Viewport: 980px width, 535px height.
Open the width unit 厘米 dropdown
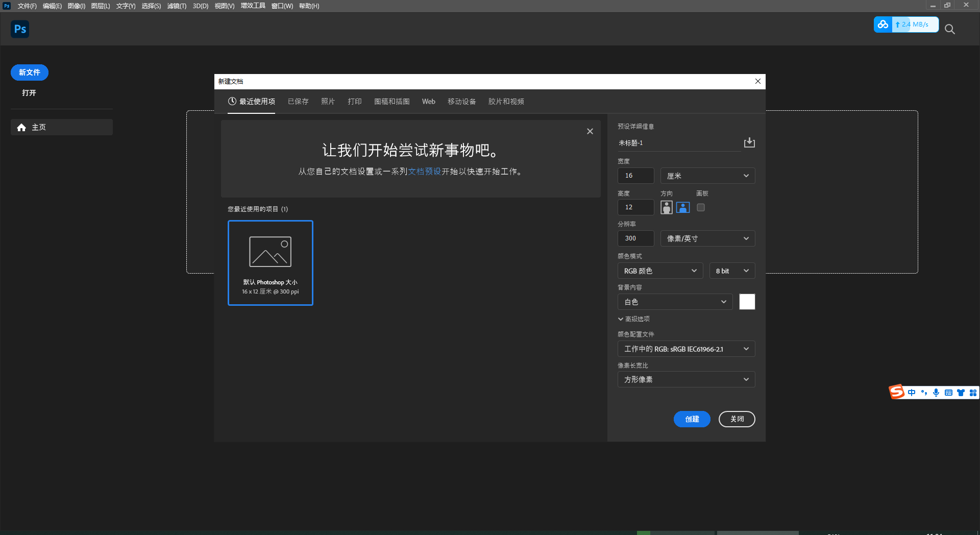[707, 176]
